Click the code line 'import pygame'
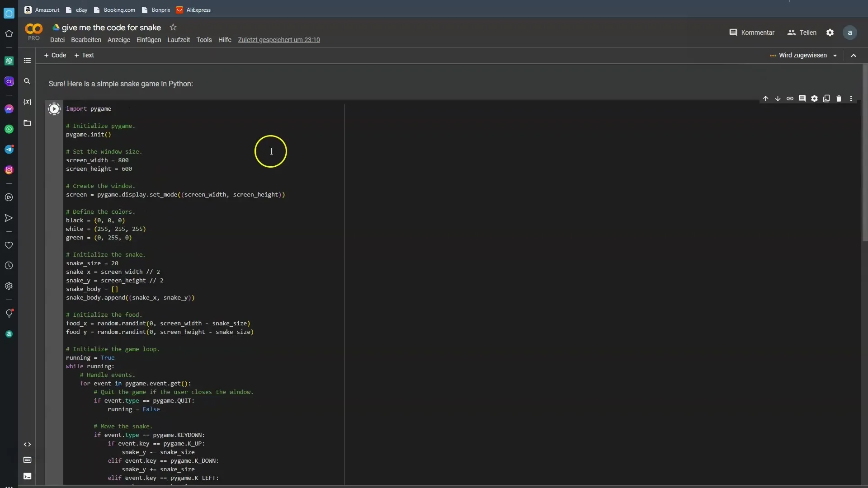The width and height of the screenshot is (868, 488). coord(89,109)
